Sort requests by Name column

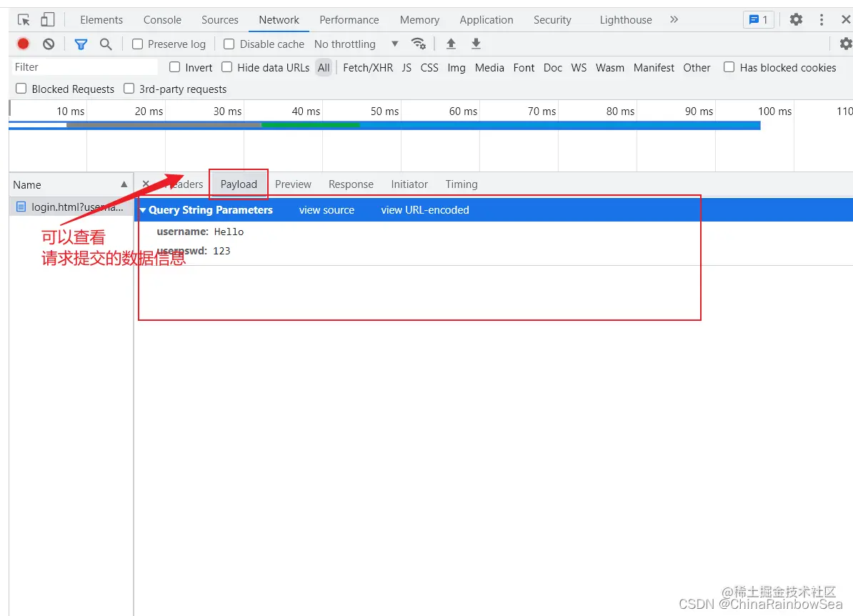coord(71,185)
